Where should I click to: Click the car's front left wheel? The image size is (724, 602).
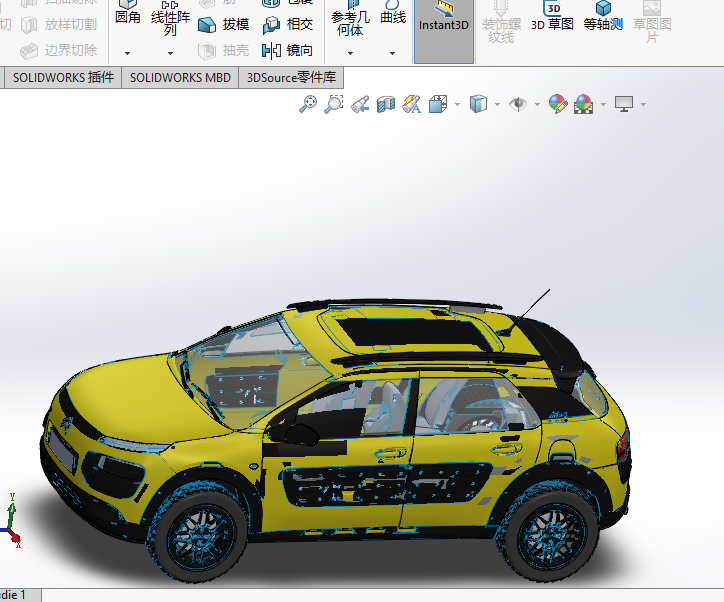(200, 536)
